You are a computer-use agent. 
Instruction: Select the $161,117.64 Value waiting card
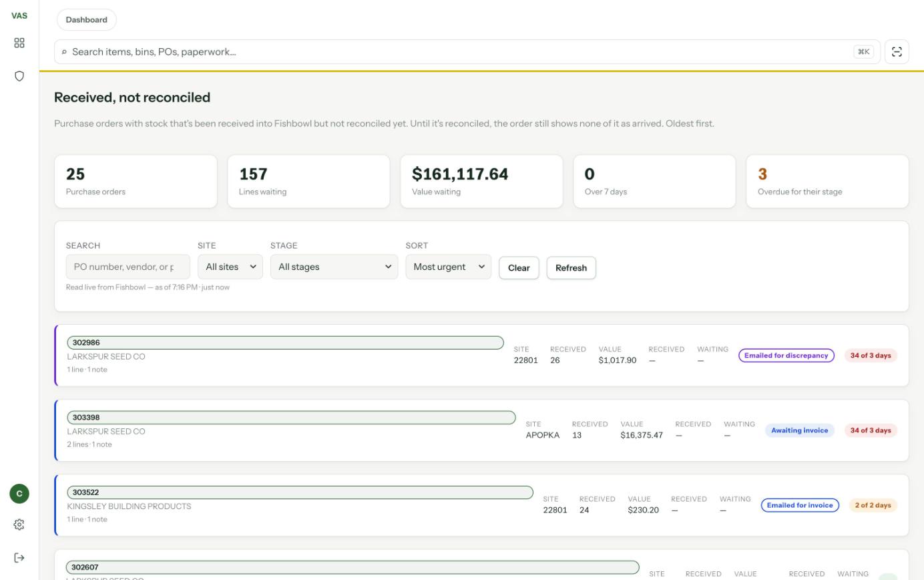pos(481,182)
